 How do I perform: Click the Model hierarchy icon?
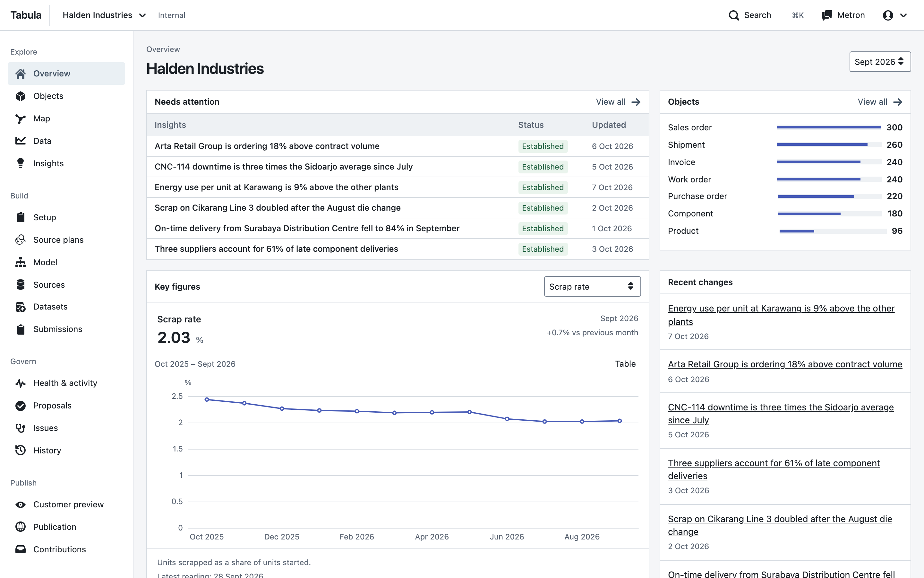pos(21,262)
